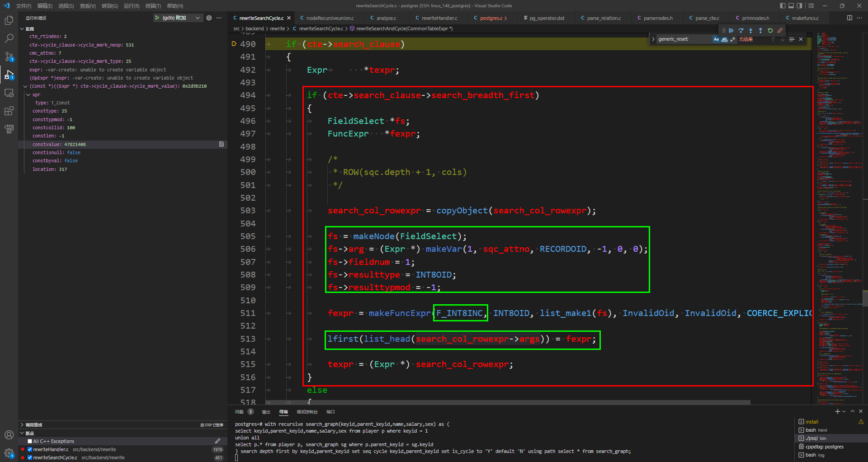Click the backend breadcrumb segment
868x462 pixels.
point(255,28)
